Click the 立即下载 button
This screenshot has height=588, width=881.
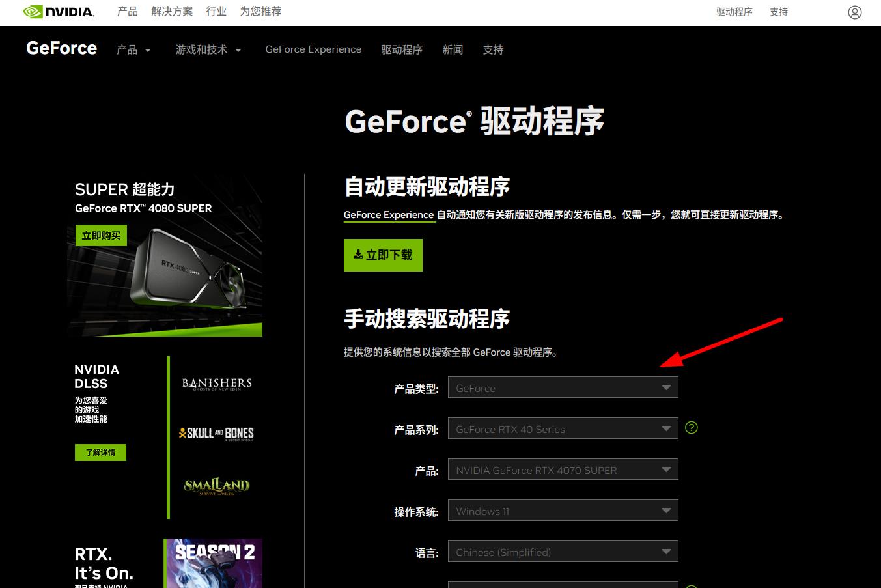[383, 255]
